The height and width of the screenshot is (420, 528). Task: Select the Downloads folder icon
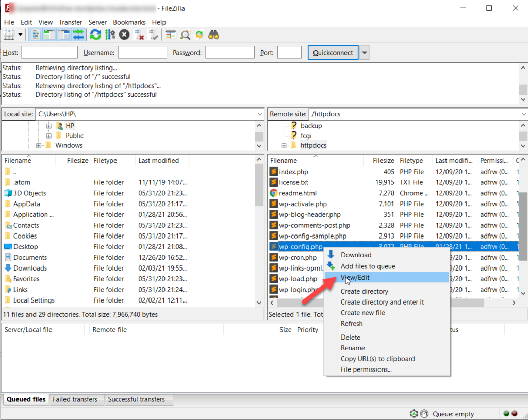pyautogui.click(x=8, y=268)
